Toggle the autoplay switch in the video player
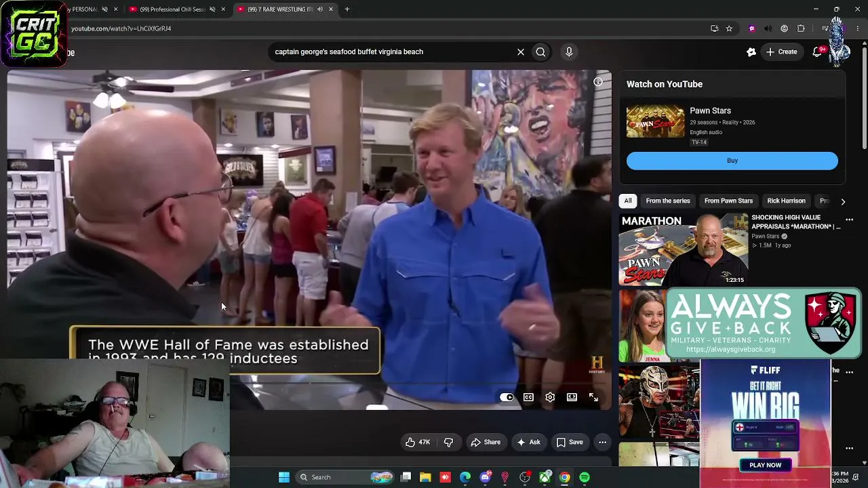 (507, 397)
